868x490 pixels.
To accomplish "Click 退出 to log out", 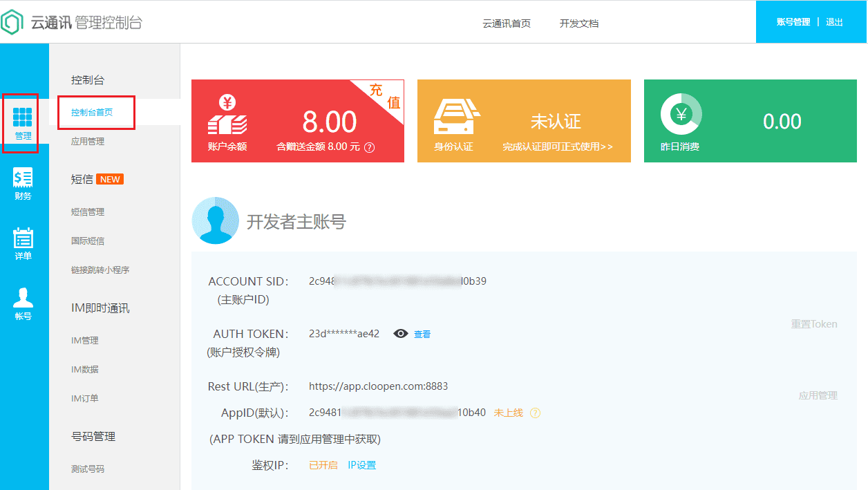I will click(835, 22).
